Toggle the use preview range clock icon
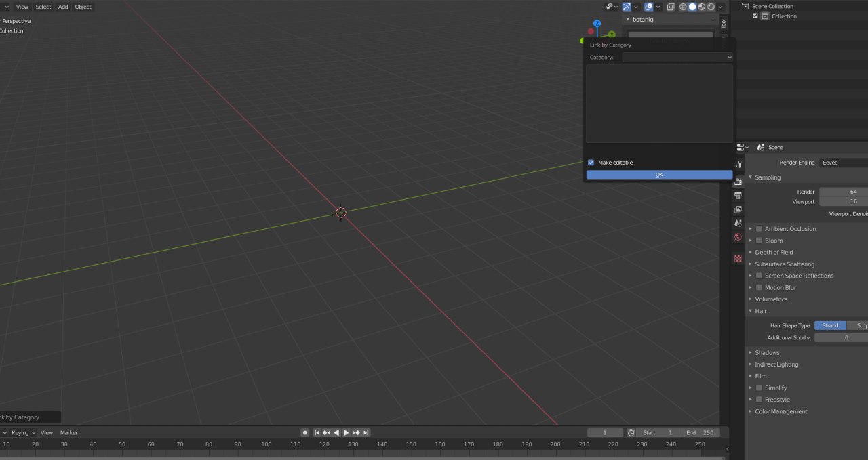Screen dimensions: 868x460 631,433
